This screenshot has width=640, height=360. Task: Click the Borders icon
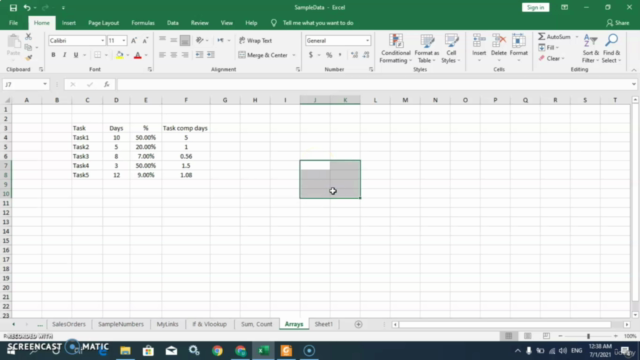(x=97, y=55)
